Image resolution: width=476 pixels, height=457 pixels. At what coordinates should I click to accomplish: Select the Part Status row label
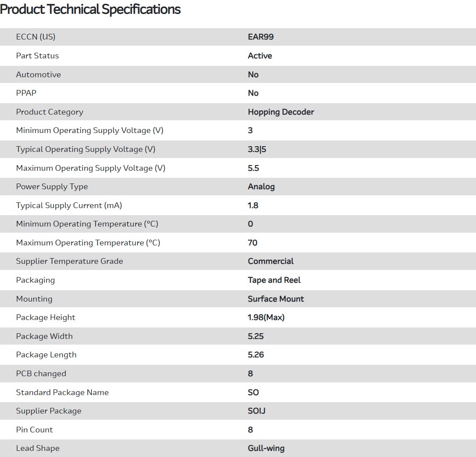[x=37, y=56]
